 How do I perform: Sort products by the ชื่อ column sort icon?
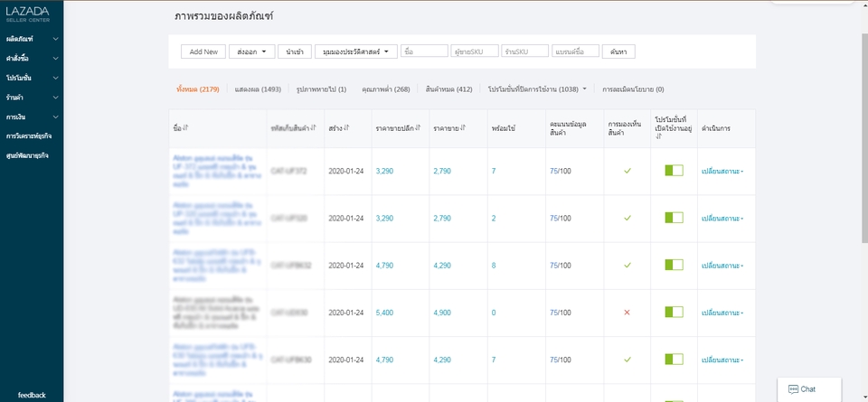tap(185, 127)
